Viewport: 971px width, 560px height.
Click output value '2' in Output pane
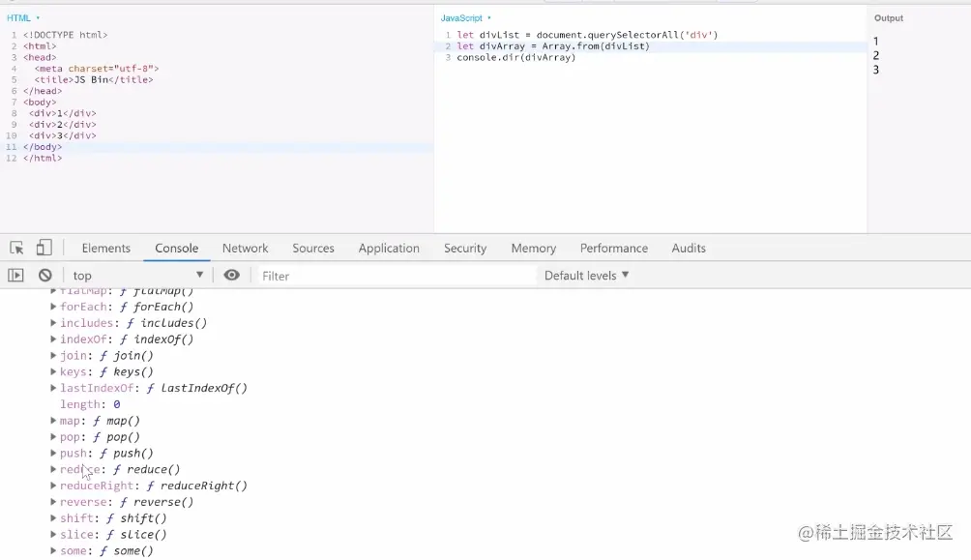click(875, 56)
